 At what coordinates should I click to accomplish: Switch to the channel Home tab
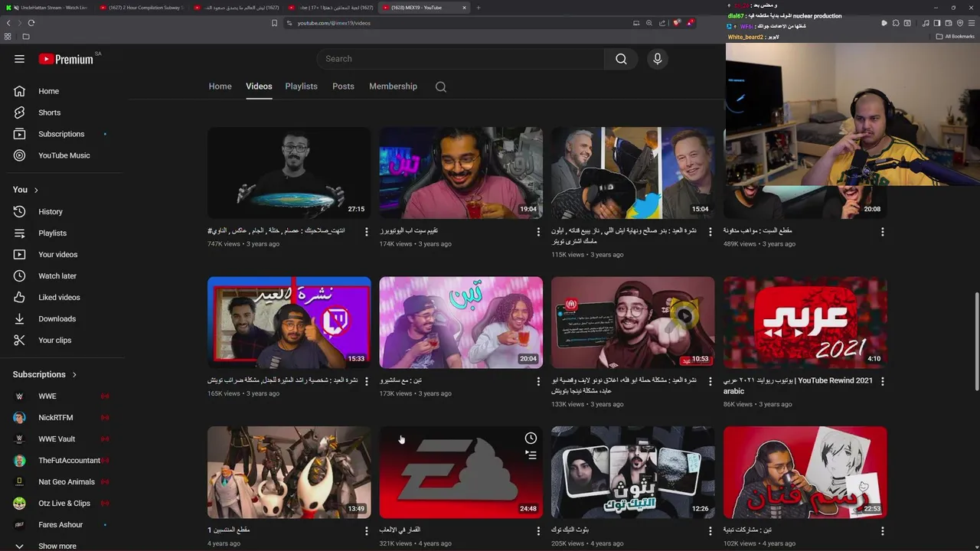tap(220, 86)
